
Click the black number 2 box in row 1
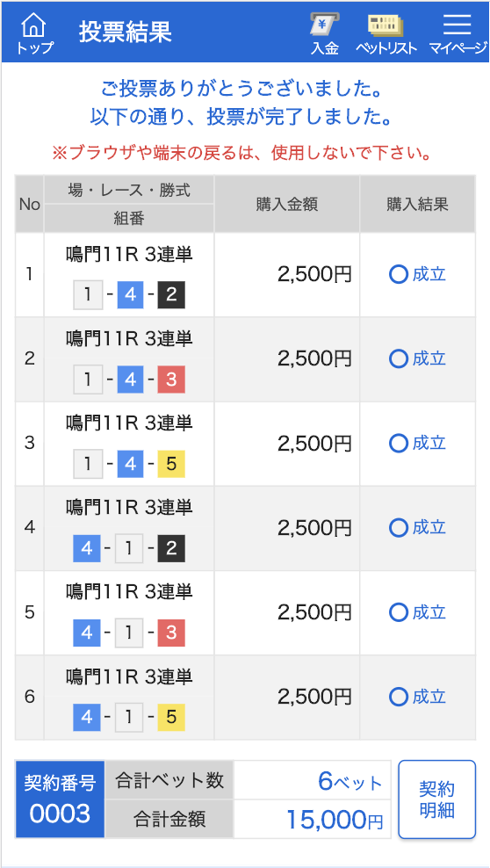(171, 295)
